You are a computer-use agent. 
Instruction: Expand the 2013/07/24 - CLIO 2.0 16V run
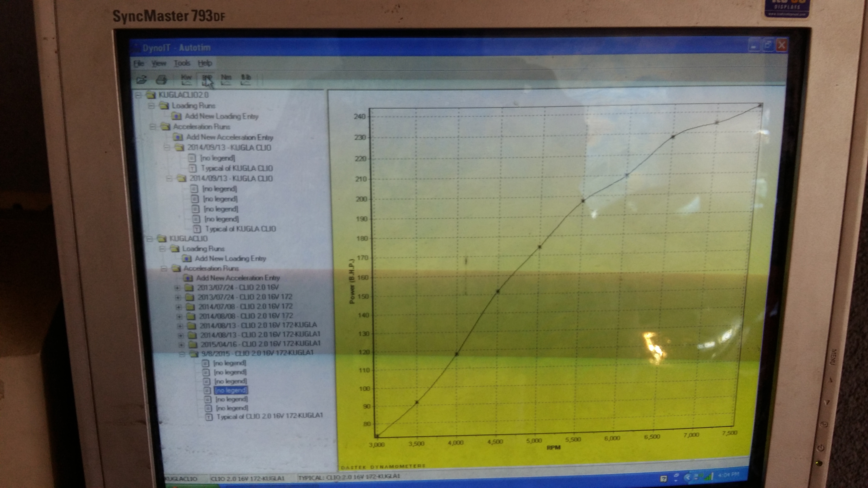point(177,288)
